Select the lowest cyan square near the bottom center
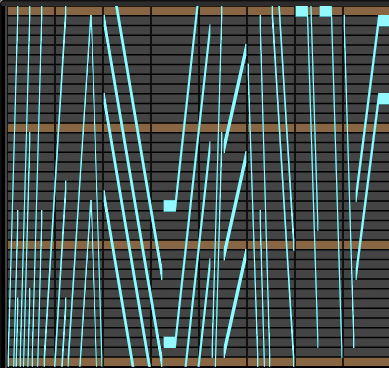 170,342
